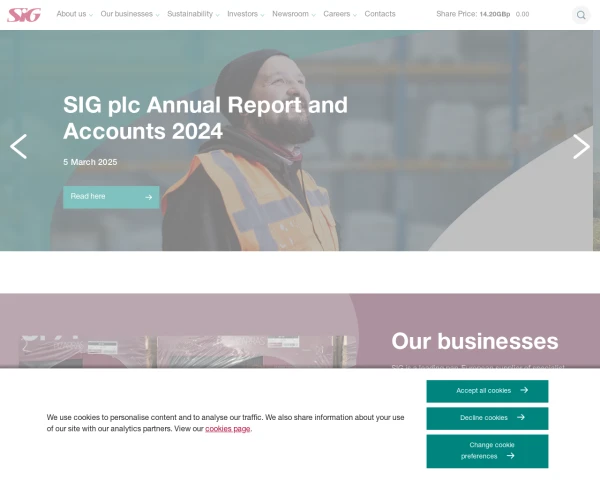Open the Sustainability menu
600x480 pixels.
pyautogui.click(x=190, y=14)
